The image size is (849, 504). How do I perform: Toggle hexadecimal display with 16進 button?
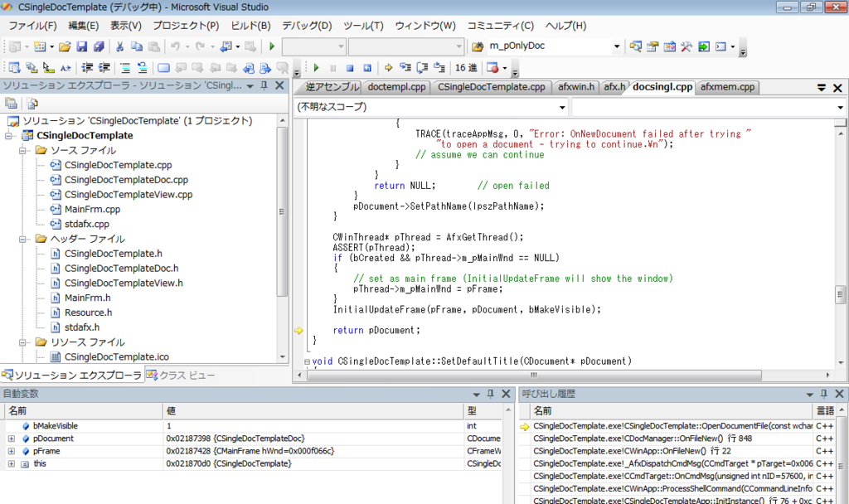466,68
